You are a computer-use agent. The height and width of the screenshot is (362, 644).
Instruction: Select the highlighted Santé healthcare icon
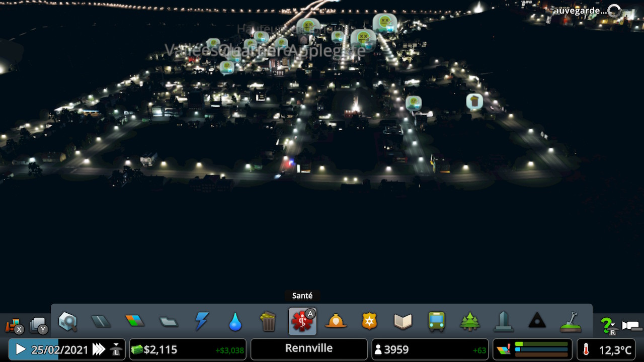pyautogui.click(x=302, y=321)
